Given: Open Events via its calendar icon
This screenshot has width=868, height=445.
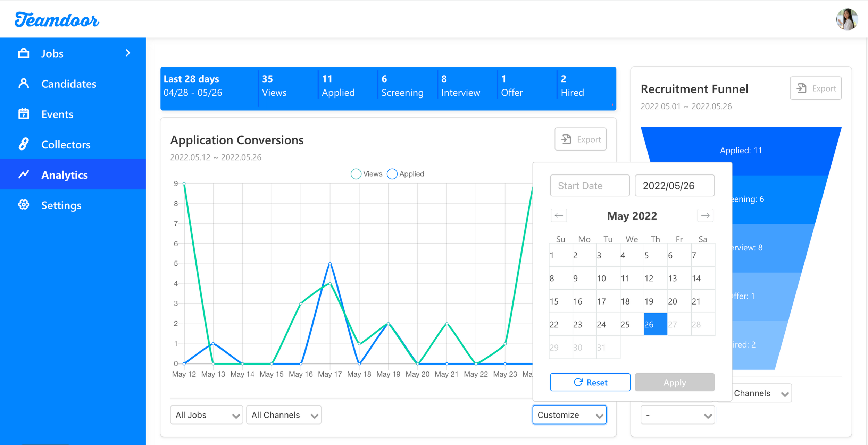Looking at the screenshot, I should point(24,114).
